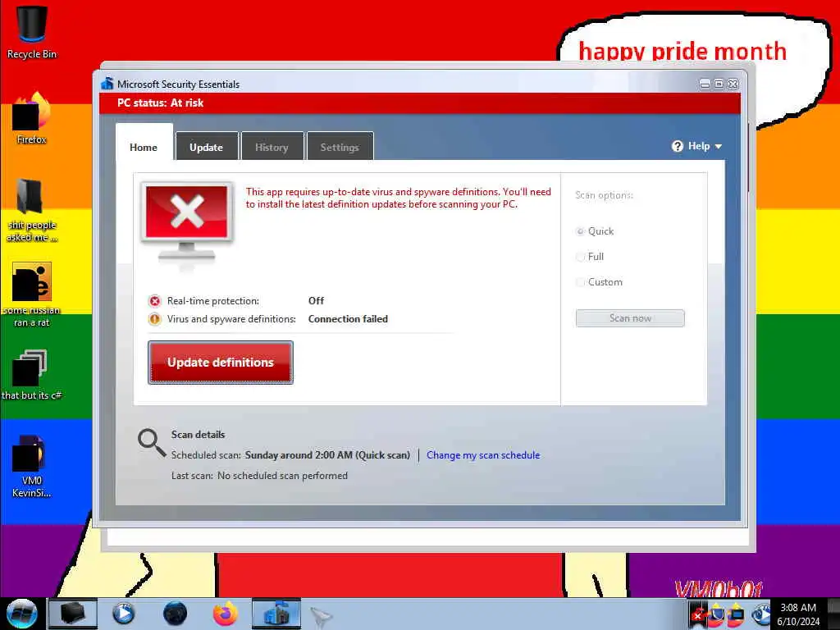Open the 'some russian ran a rat' desktop icon
This screenshot has width=840, height=630.
[x=32, y=294]
